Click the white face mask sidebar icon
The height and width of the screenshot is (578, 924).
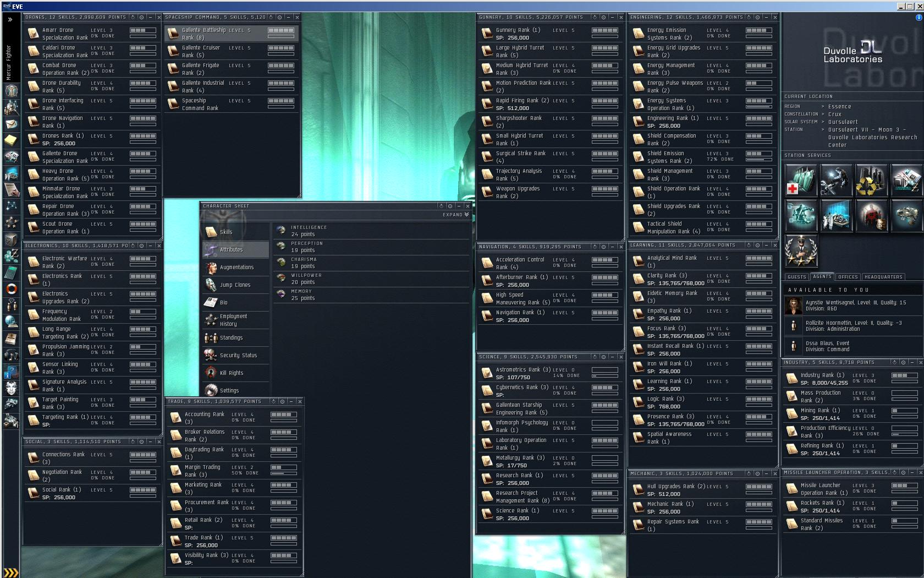click(x=11, y=388)
